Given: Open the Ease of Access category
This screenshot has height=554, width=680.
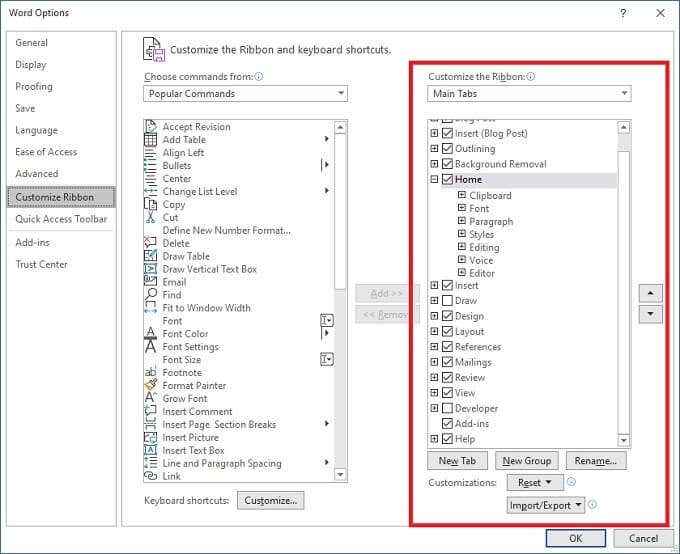Looking at the screenshot, I should click(46, 152).
